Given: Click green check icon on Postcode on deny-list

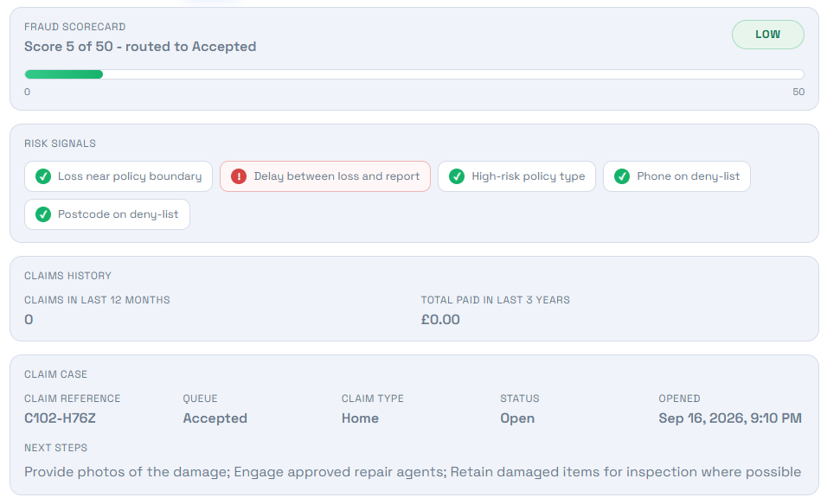Looking at the screenshot, I should [43, 214].
